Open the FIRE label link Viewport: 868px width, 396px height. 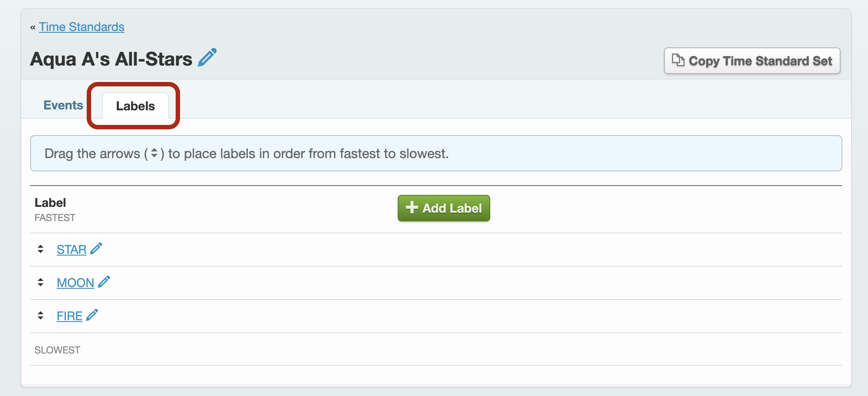point(69,316)
